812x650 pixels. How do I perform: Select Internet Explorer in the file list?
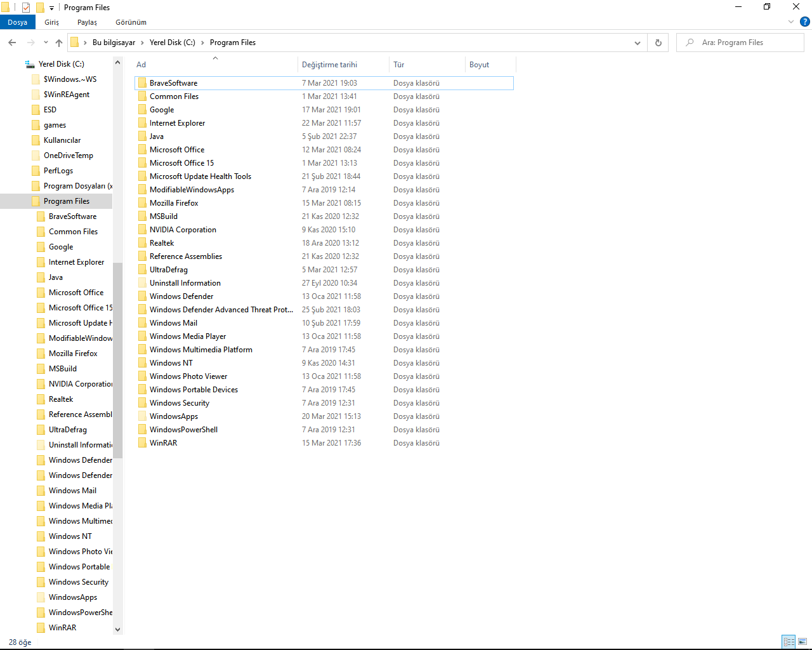178,123
